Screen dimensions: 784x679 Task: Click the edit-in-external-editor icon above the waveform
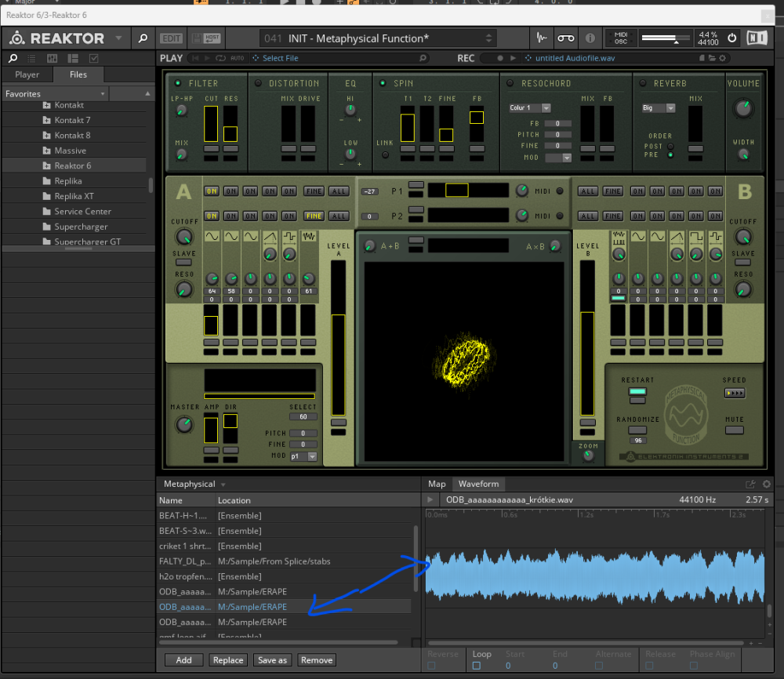tap(750, 484)
